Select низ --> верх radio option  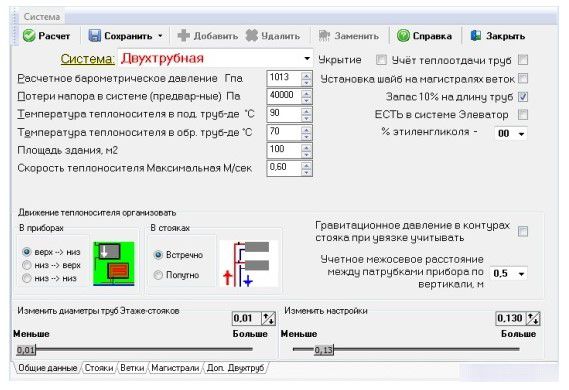click(x=26, y=265)
